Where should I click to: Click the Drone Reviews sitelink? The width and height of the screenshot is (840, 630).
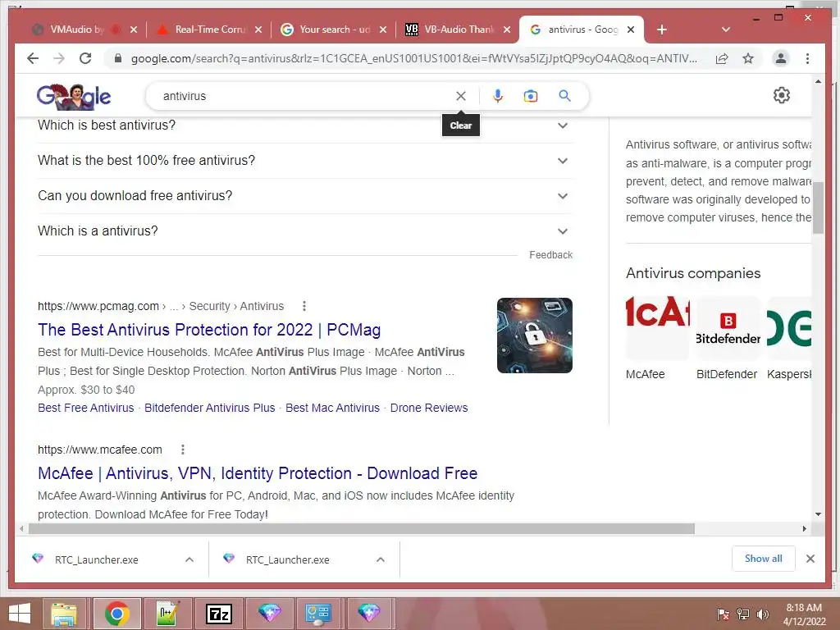click(x=429, y=408)
